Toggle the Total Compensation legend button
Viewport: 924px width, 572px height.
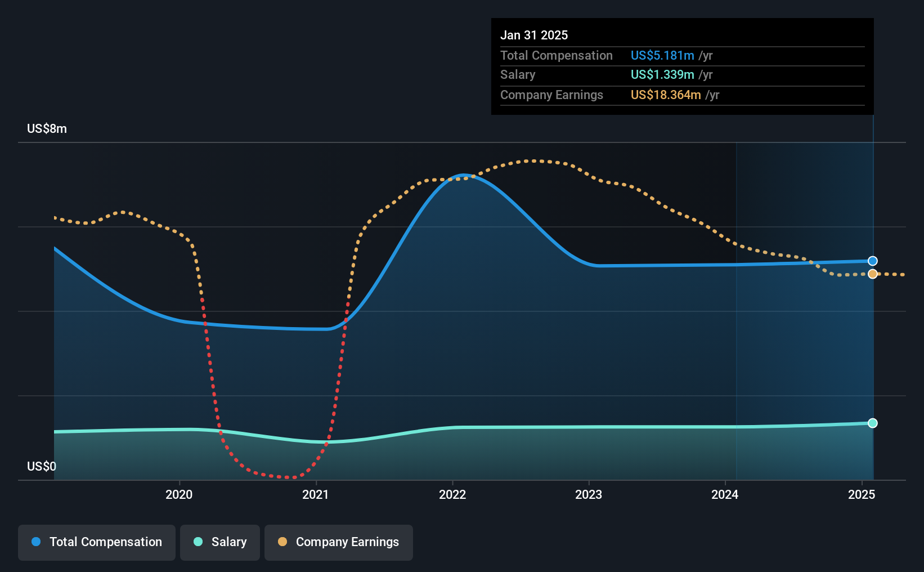click(96, 542)
